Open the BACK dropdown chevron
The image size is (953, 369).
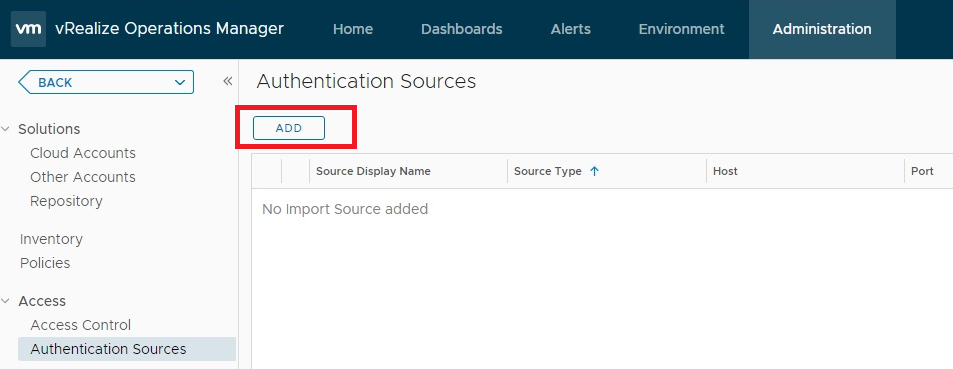click(180, 83)
